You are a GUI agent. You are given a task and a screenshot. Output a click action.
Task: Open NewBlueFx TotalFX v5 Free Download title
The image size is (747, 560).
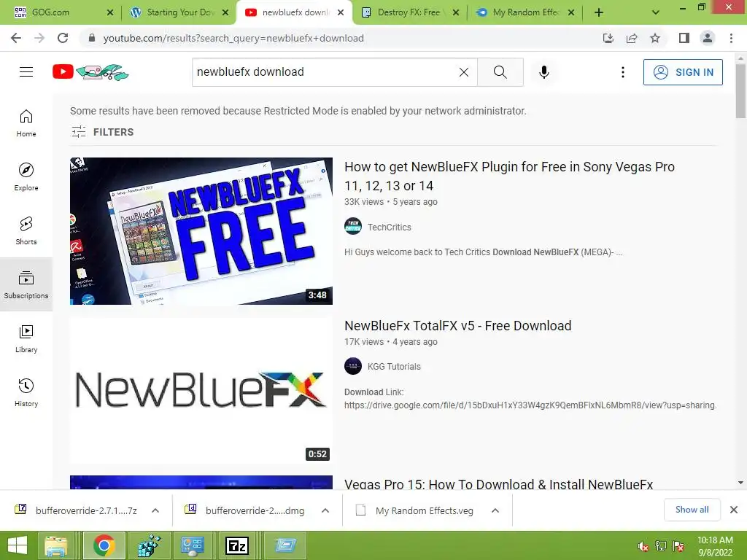(458, 326)
